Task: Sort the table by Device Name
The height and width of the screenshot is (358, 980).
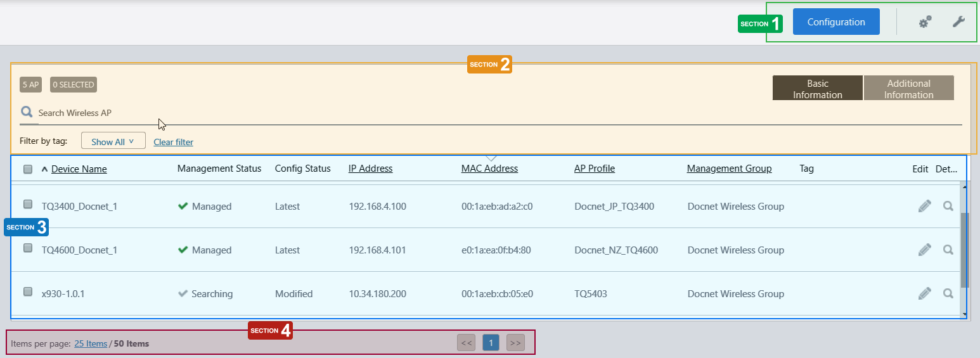Action: click(x=79, y=169)
